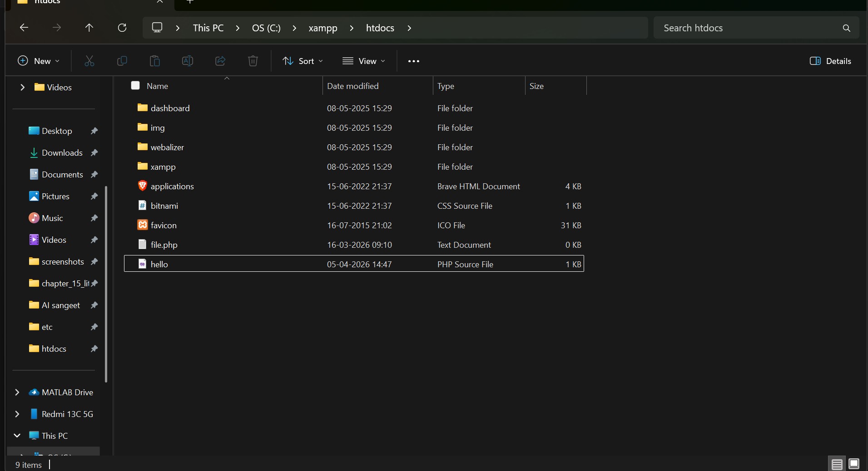Open the Sort options dropdown
Screen dimensions: 868x471
[302, 61]
